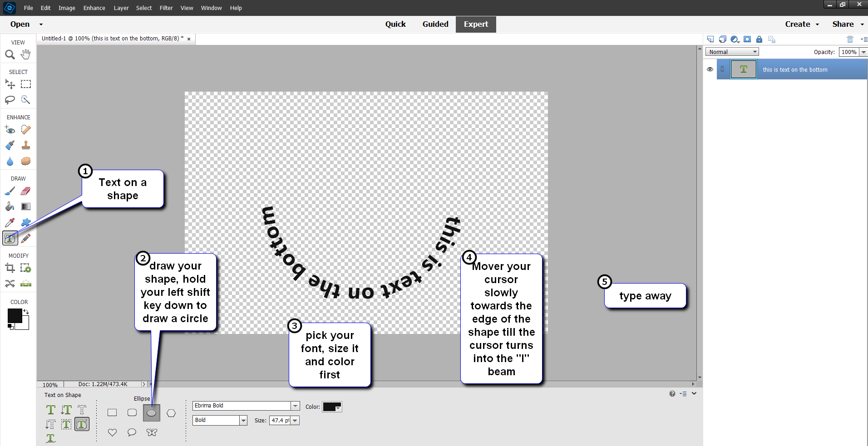Open the font style dropdown showing Bold
This screenshot has width=868, height=446.
244,420
